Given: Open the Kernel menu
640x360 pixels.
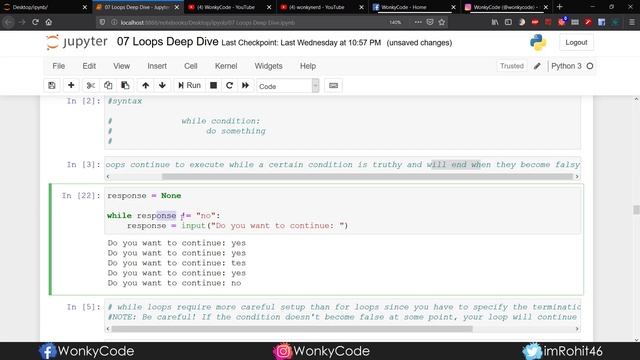Looking at the screenshot, I should pyautogui.click(x=226, y=66).
